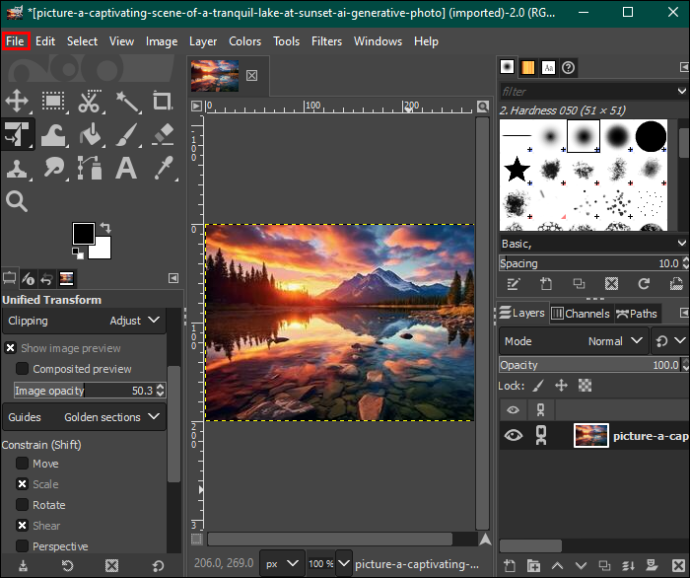Enable the Rotate constrain checkbox
This screenshot has height=578, width=690.
pyautogui.click(x=22, y=505)
